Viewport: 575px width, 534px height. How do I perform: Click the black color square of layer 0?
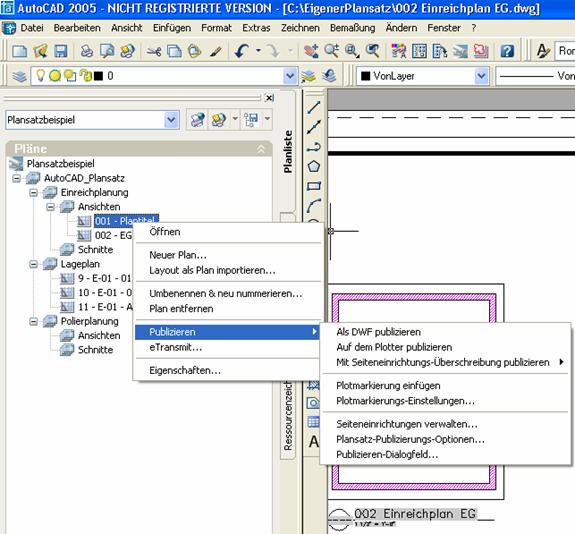tap(98, 76)
